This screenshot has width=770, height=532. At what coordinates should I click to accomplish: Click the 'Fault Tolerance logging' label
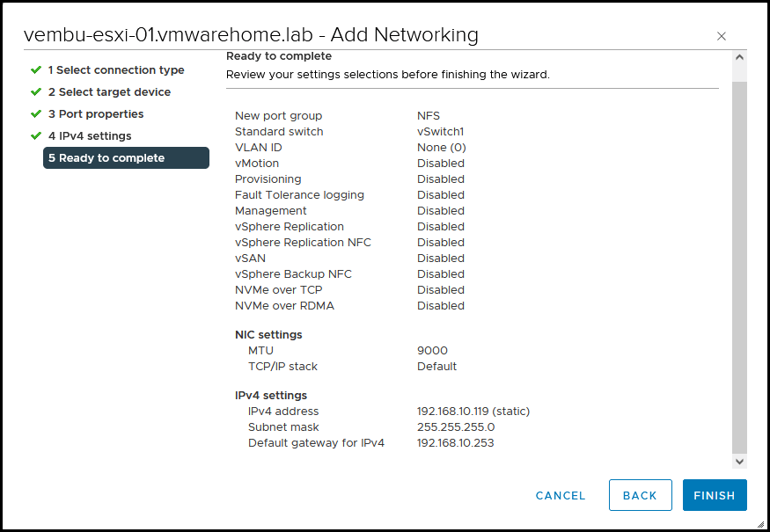(x=299, y=195)
